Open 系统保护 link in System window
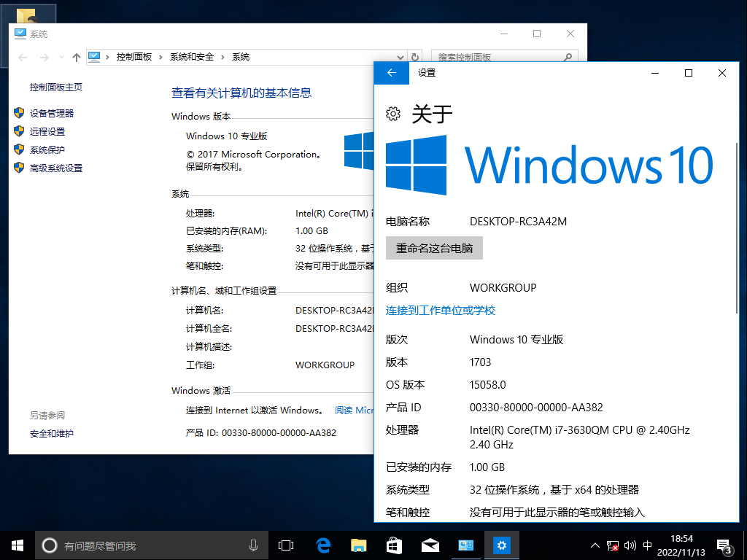Image resolution: width=747 pixels, height=560 pixels. [x=47, y=150]
